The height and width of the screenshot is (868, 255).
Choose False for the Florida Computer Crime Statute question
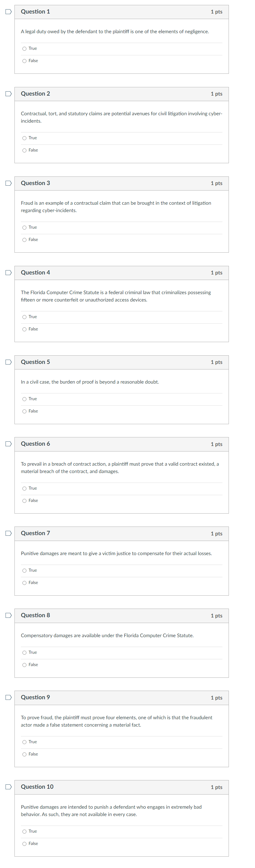[x=24, y=329]
